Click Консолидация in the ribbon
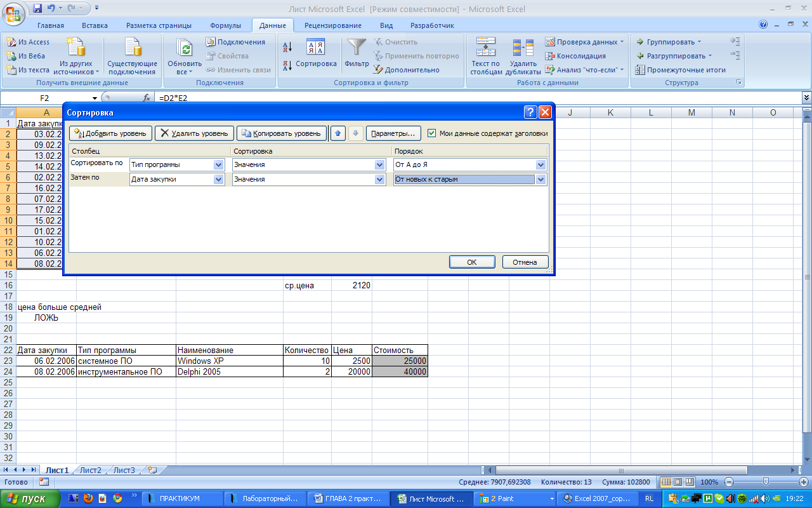 (576, 56)
